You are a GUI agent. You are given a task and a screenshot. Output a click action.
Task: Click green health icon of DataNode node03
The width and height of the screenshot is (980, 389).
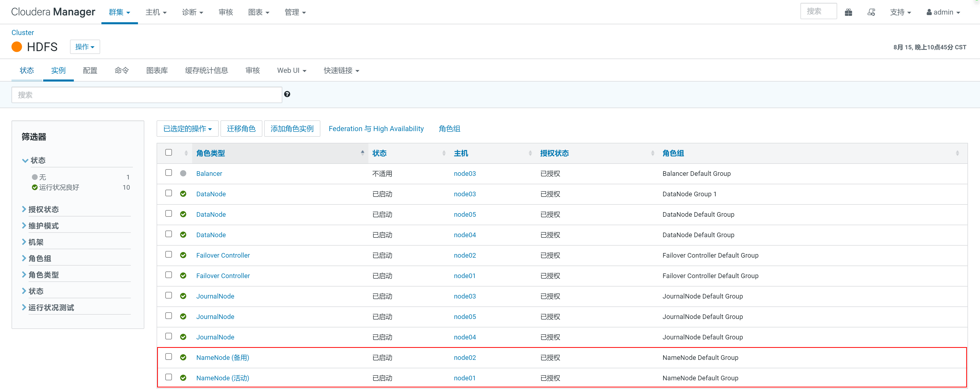(x=183, y=194)
